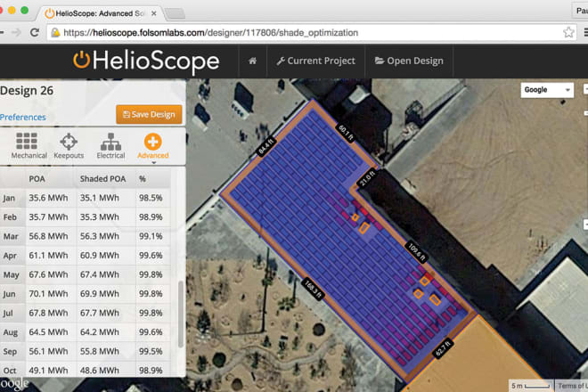Viewport: 588px width, 392px height.
Task: Click the 109.6 ft edge label
Action: click(x=416, y=251)
